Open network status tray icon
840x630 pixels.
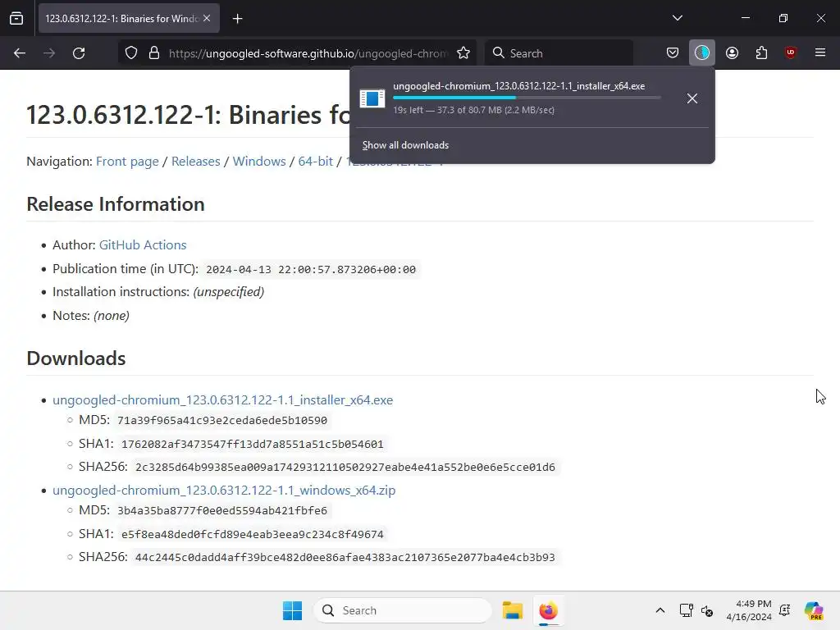687,610
